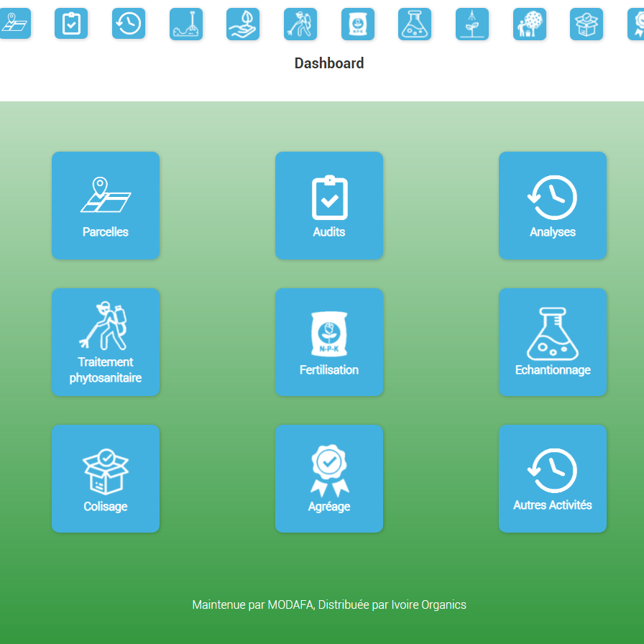Viewport: 644px width, 644px height.
Task: Open the Autres Activités tile
Action: (x=552, y=479)
